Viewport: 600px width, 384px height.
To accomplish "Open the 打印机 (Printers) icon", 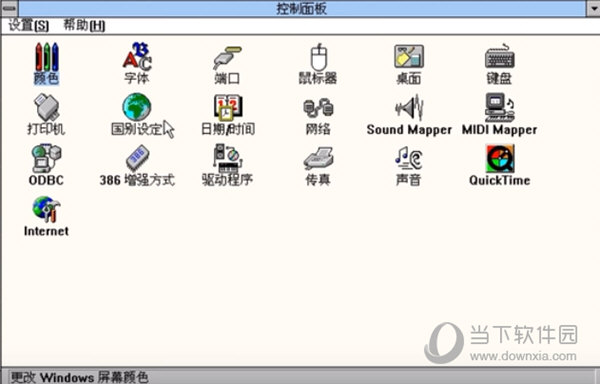I will [46, 107].
